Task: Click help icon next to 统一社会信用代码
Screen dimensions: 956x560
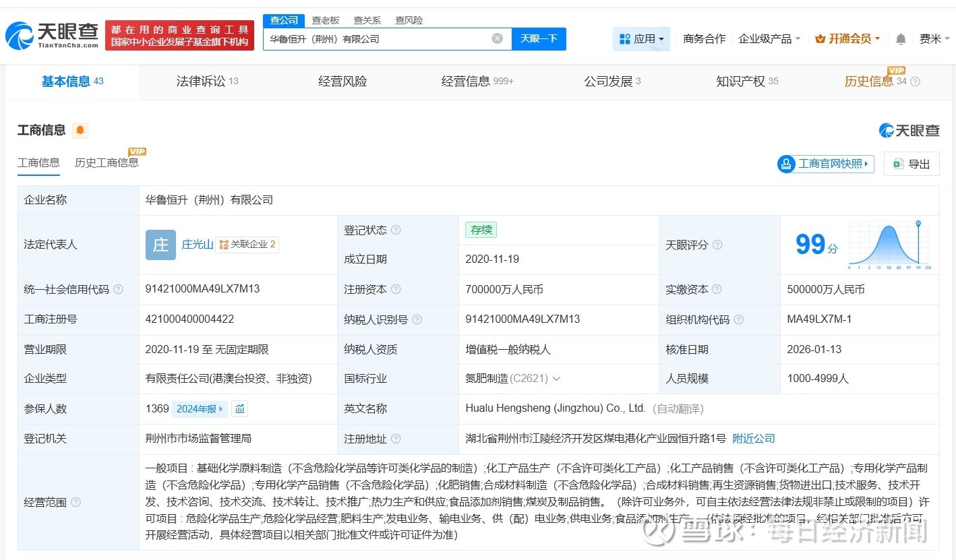Action: pos(119,289)
